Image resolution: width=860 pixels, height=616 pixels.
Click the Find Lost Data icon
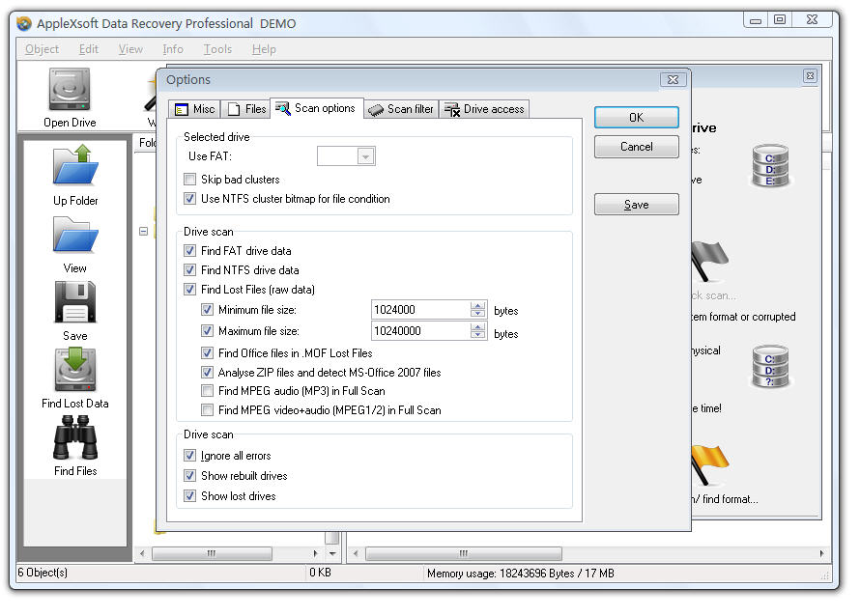[x=75, y=370]
